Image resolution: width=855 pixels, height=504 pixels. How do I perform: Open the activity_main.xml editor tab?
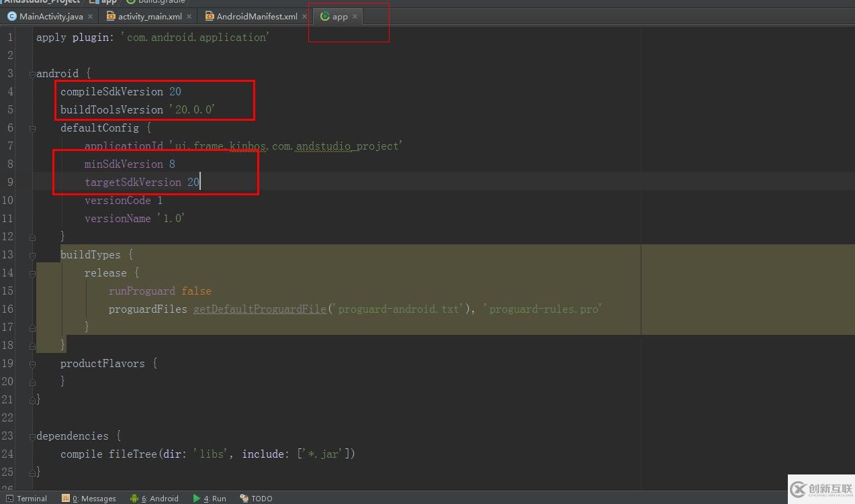tap(150, 16)
